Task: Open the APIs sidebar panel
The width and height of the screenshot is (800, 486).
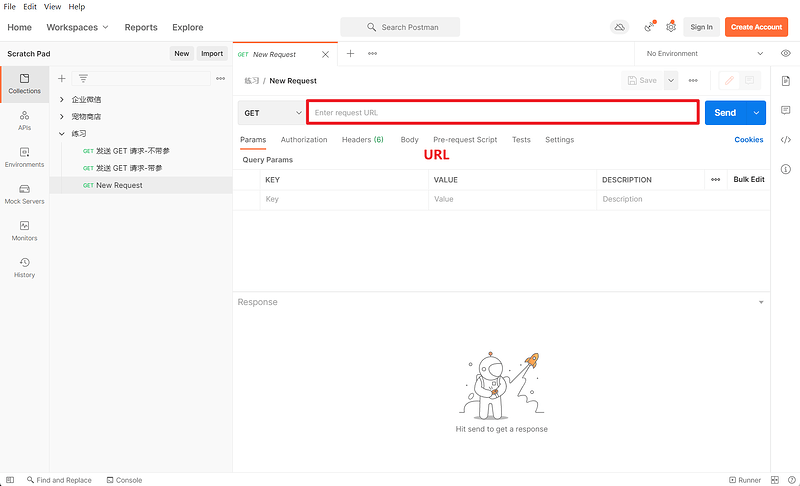Action: pos(24,121)
